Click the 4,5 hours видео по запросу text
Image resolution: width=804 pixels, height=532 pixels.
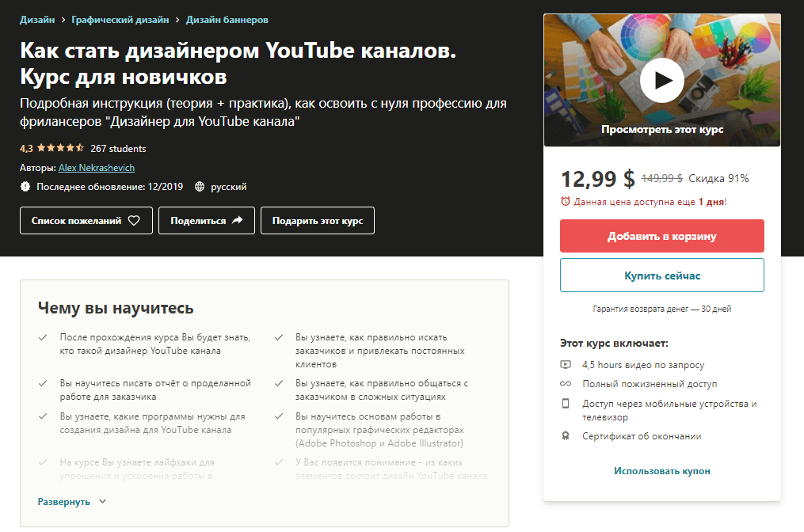(643, 365)
